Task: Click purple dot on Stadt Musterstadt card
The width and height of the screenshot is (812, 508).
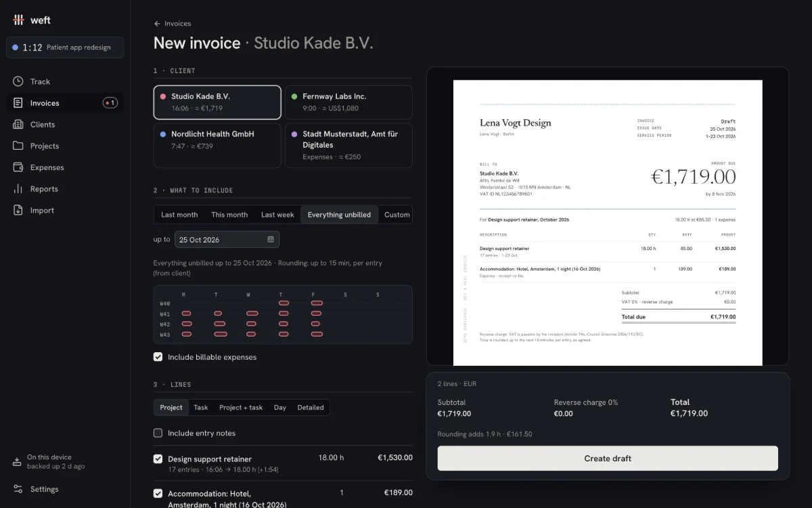Action: coord(294,134)
